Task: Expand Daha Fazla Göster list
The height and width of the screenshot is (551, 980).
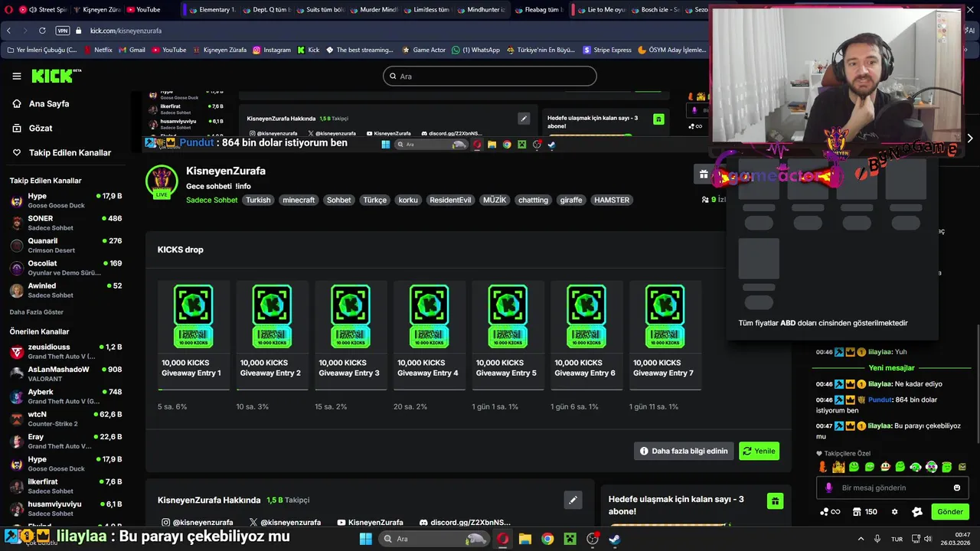Action: [37, 312]
